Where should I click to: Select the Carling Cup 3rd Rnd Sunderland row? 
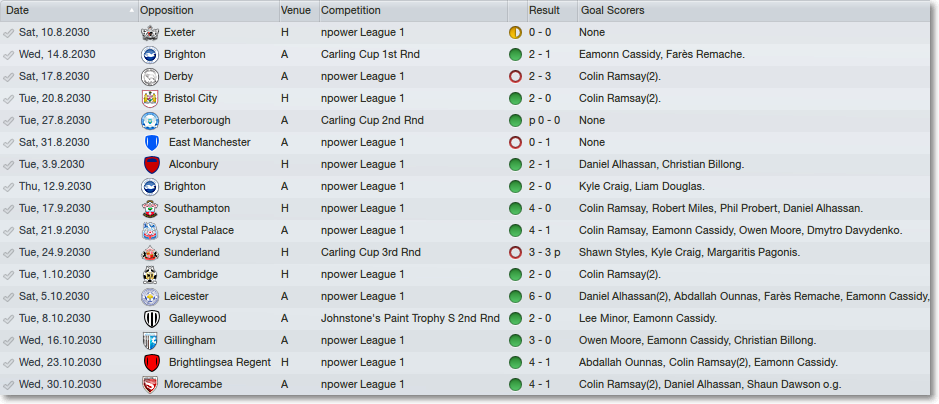click(466, 253)
